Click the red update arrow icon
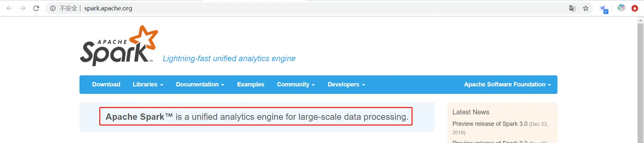Image resolution: width=644 pixels, height=143 pixels. click(635, 8)
